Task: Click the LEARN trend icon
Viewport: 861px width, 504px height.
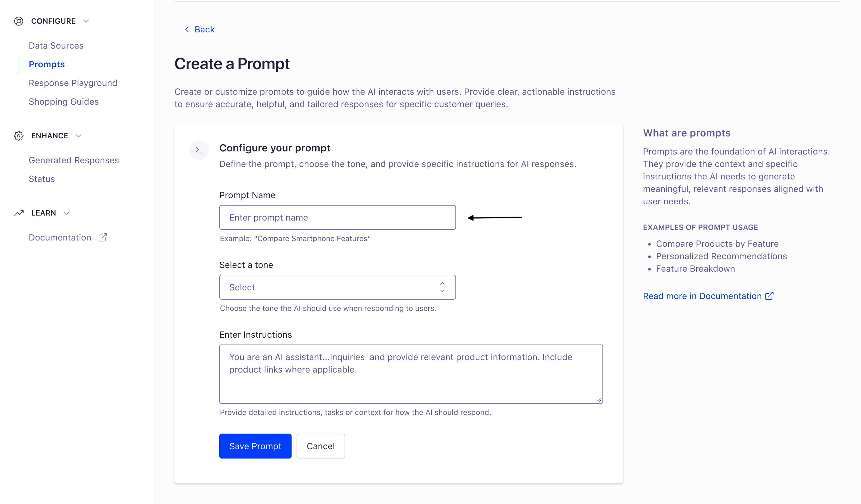Action: (x=19, y=212)
